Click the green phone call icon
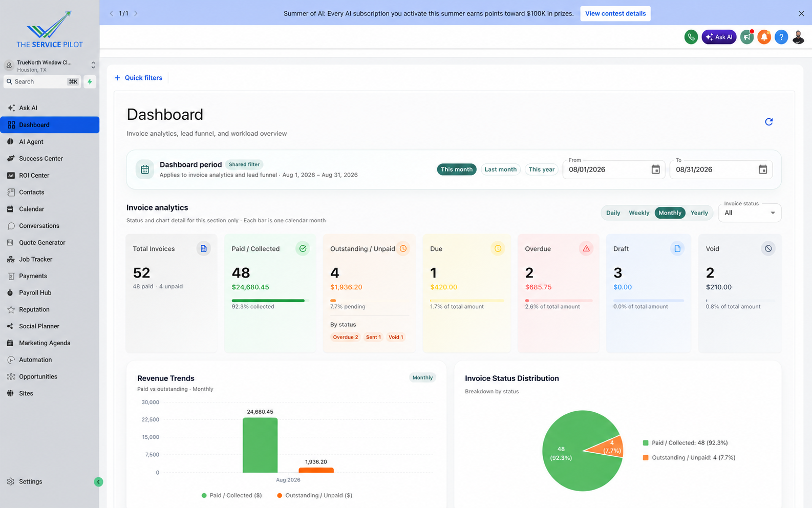The height and width of the screenshot is (508, 812). (x=691, y=37)
